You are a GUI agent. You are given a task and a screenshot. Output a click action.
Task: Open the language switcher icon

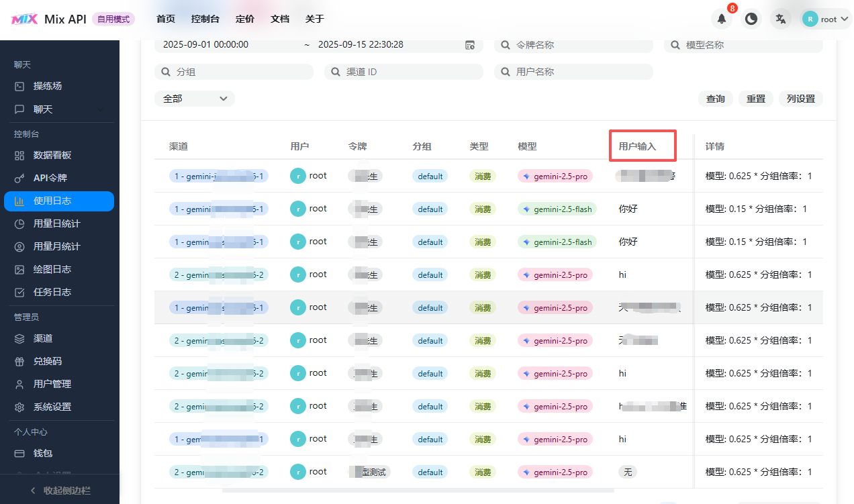pyautogui.click(x=781, y=19)
